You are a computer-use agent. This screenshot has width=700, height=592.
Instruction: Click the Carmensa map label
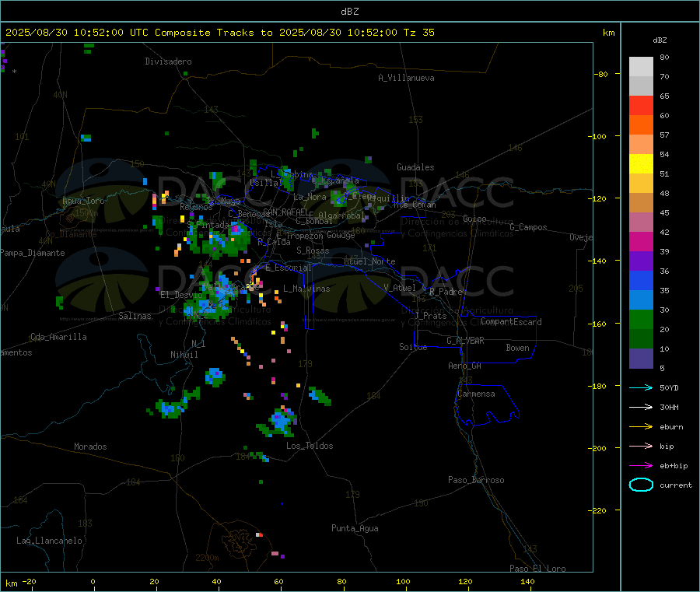(476, 394)
